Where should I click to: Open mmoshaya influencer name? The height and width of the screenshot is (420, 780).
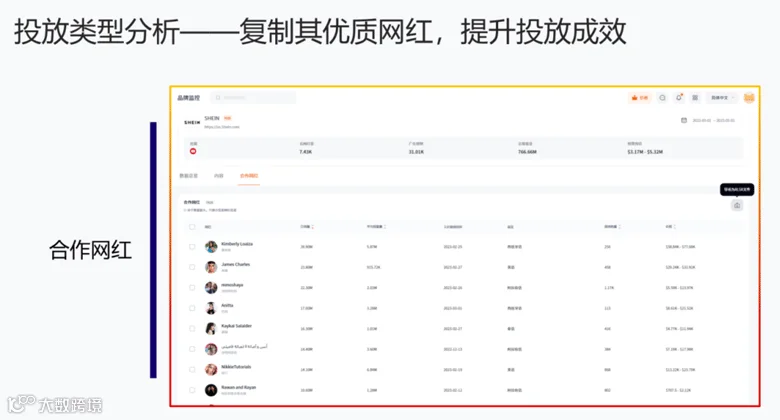pos(232,285)
